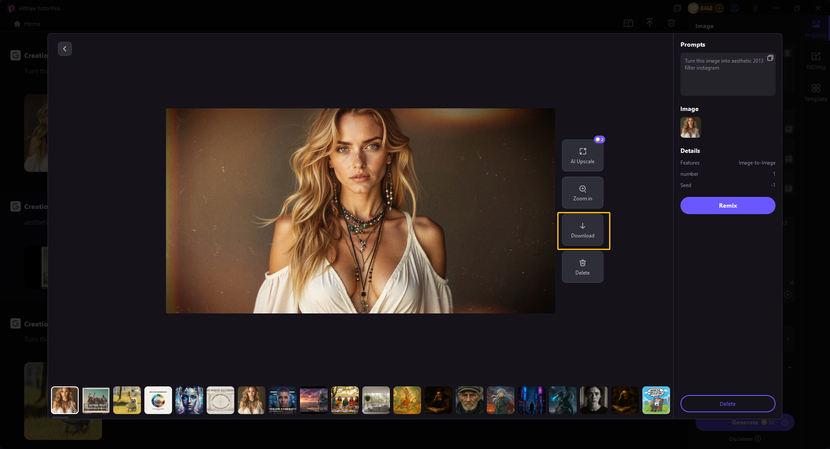Select the last cartoon thumbnail in strip
The width and height of the screenshot is (830, 449).
point(656,400)
